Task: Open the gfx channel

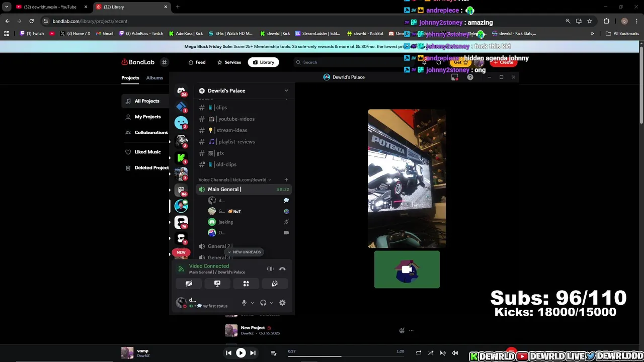Action: pyautogui.click(x=244, y=153)
